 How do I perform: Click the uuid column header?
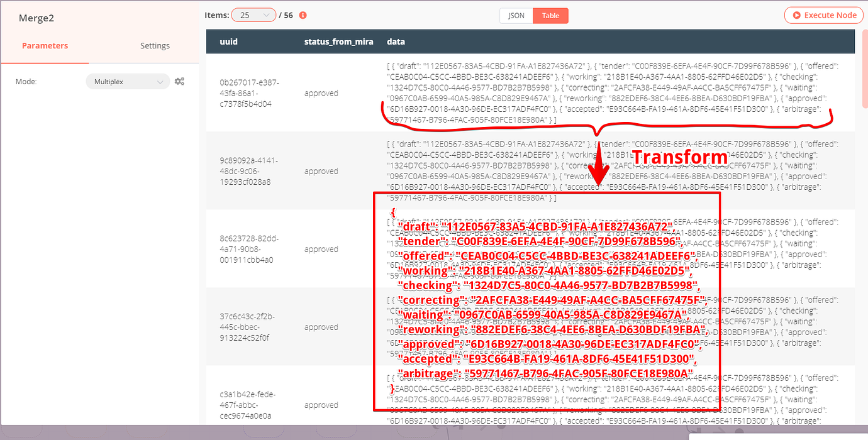pos(228,41)
